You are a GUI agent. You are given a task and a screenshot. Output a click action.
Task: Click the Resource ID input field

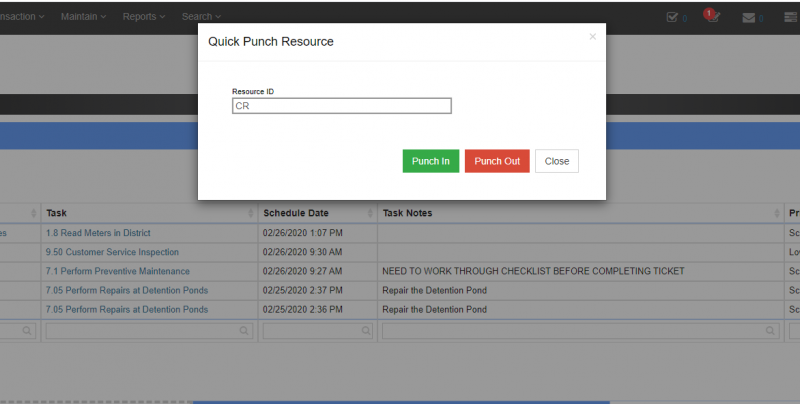pos(341,106)
